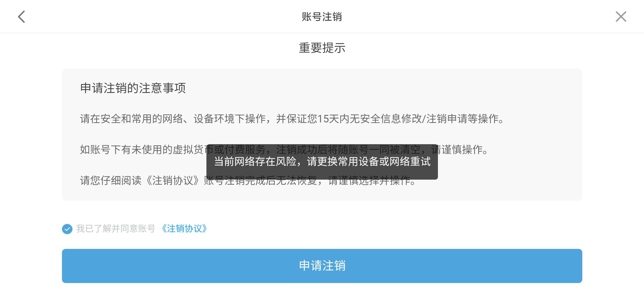This screenshot has height=290, width=644.
Task: Go back with the left arrow icon
Action: coord(21,17)
